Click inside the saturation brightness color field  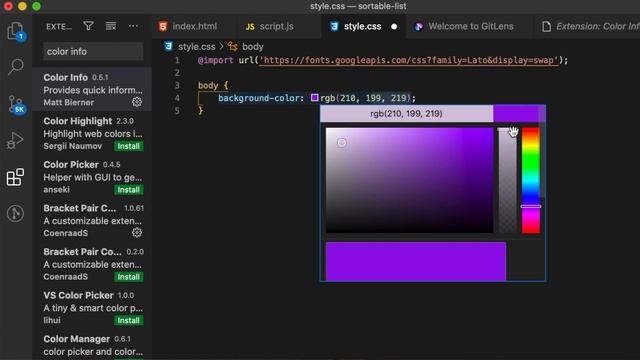409,180
